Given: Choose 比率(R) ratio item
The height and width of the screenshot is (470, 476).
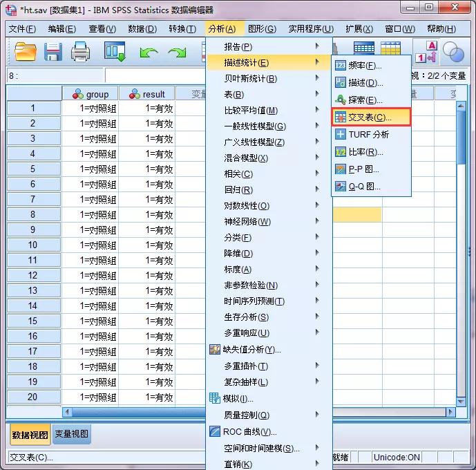Looking at the screenshot, I should click(x=371, y=152).
